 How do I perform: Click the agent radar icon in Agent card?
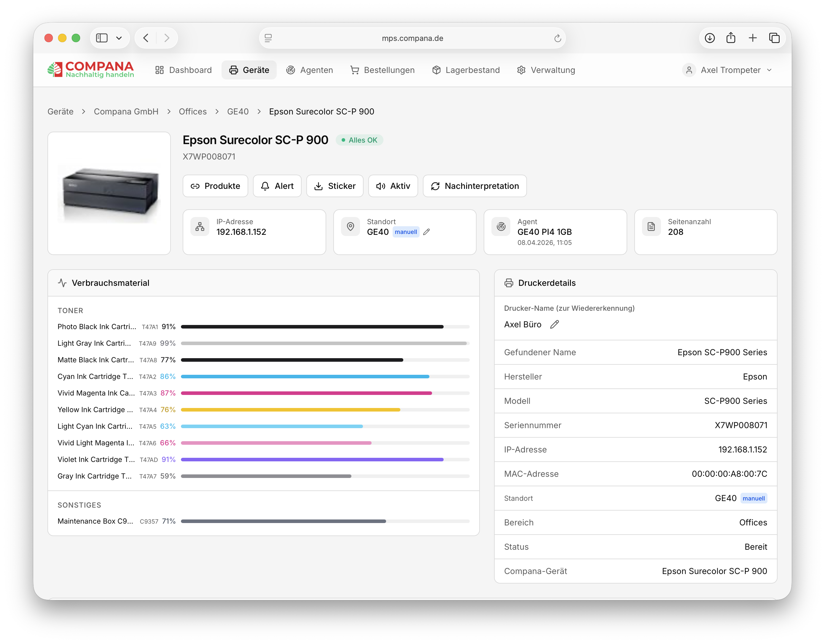501,227
